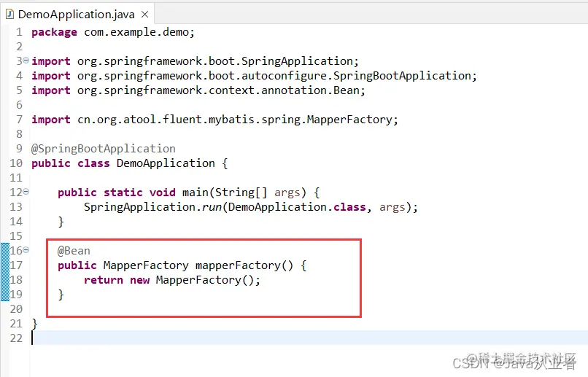588x377 pixels.
Task: Click the closing brace on line 21
Action: [34, 324]
